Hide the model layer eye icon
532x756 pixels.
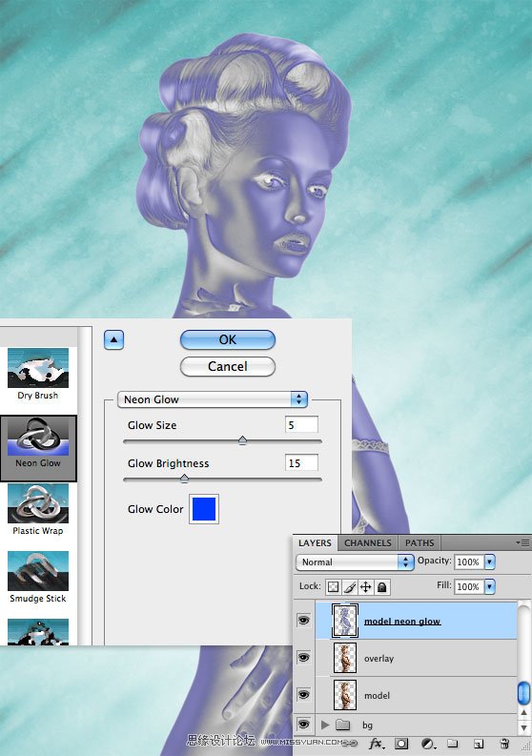[x=303, y=694]
